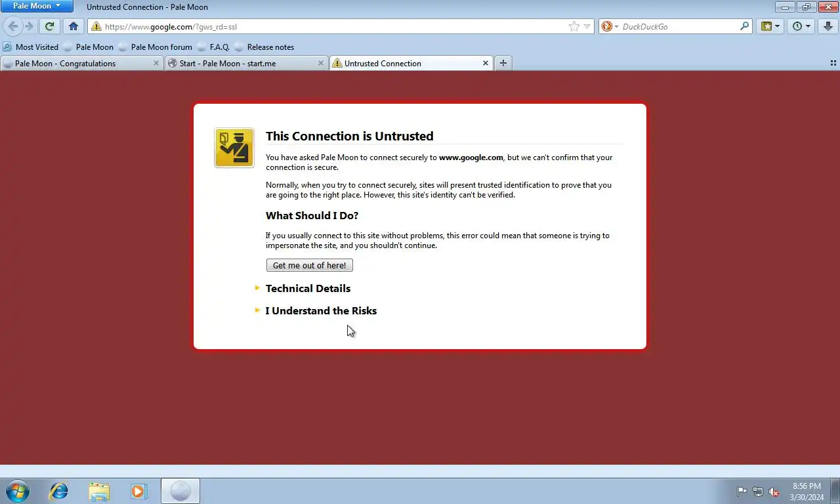Close the Start - Pale Moon tab

(321, 64)
